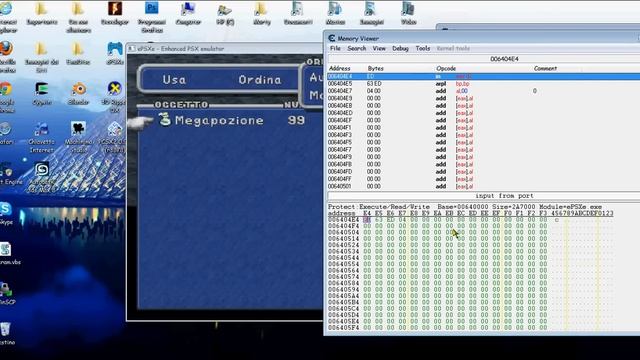Viewport: 640px width, 360px height.
Task: Open the Immagini library desktop shortcut
Action: (371, 9)
